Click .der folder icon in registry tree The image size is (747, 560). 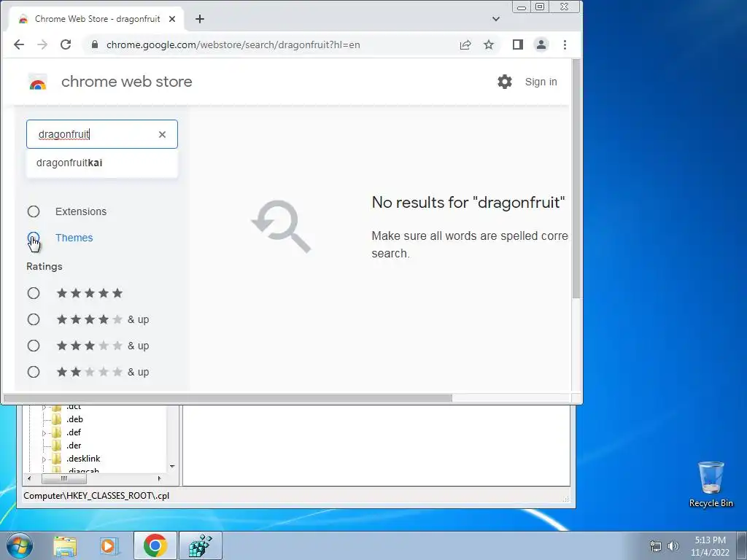[x=57, y=446]
